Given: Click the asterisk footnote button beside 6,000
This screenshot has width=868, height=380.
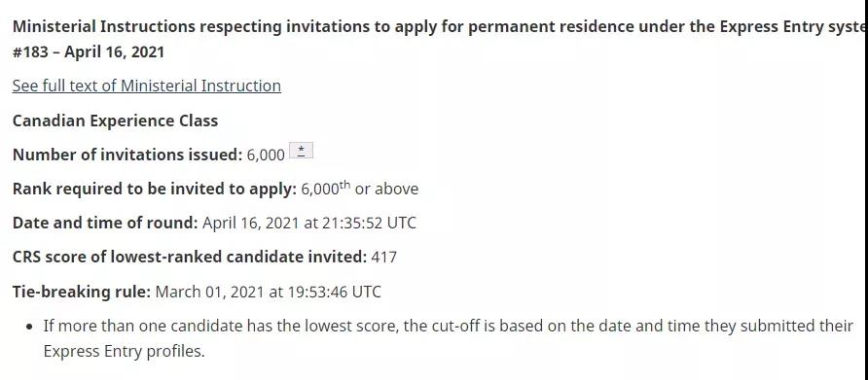Looking at the screenshot, I should pyautogui.click(x=301, y=151).
